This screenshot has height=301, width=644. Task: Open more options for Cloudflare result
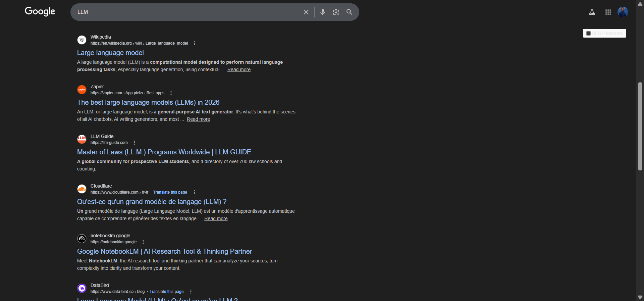(x=195, y=192)
